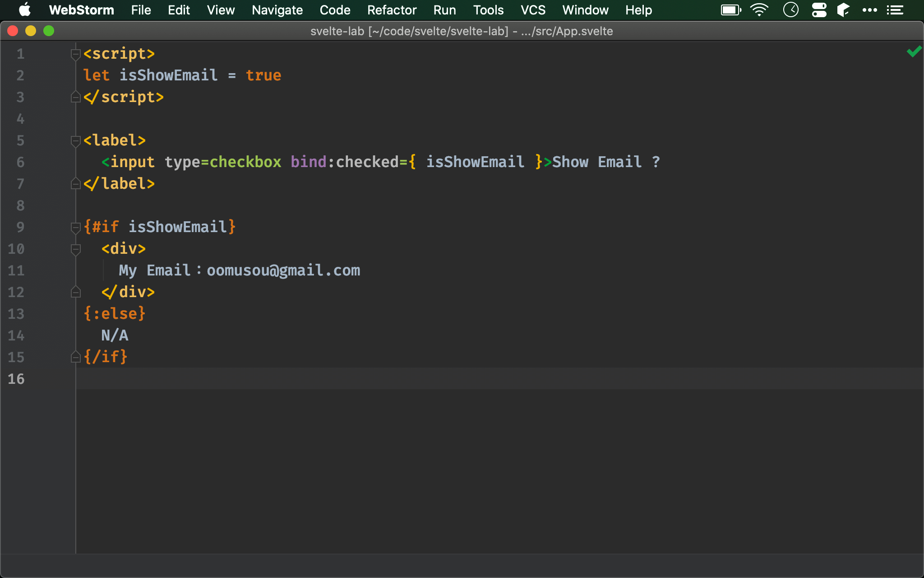Click the 'let' keyword
The image size is (924, 578).
pyautogui.click(x=97, y=75)
